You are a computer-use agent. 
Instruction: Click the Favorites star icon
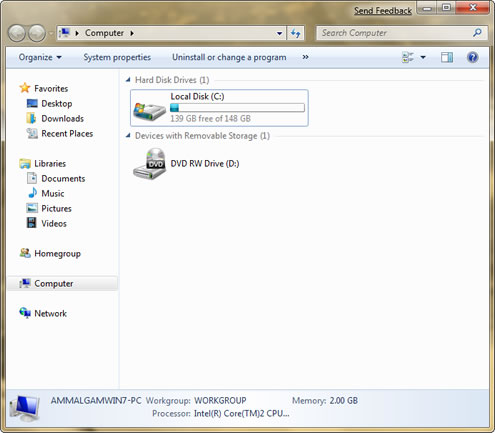(25, 88)
